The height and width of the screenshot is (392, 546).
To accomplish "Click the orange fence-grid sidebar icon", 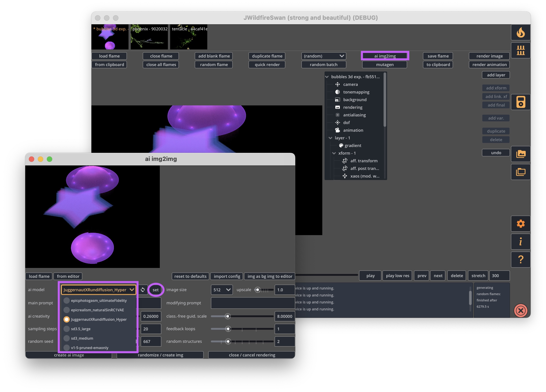I will 521,51.
